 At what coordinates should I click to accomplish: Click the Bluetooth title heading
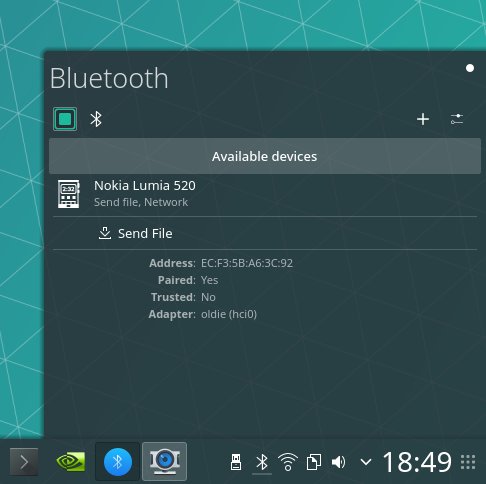coord(109,78)
